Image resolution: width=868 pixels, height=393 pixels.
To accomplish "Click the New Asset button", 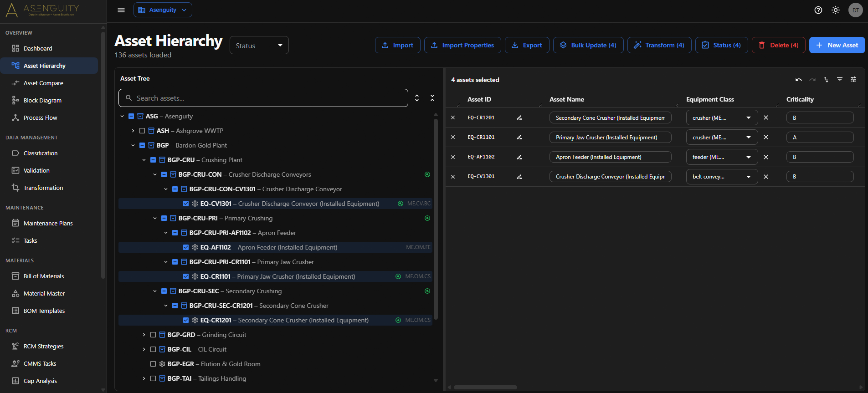I will tap(837, 45).
